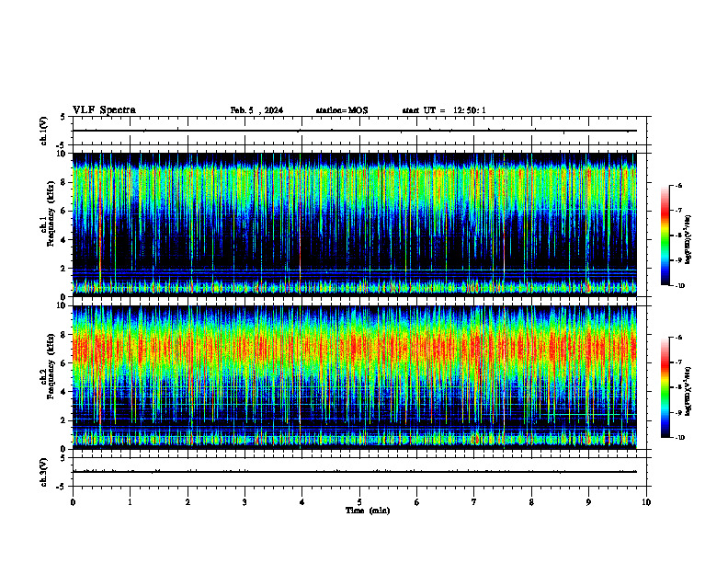Click the ch.2 Frequency (kHz) axis label
Screen dimensions: 728x563
tap(49, 368)
